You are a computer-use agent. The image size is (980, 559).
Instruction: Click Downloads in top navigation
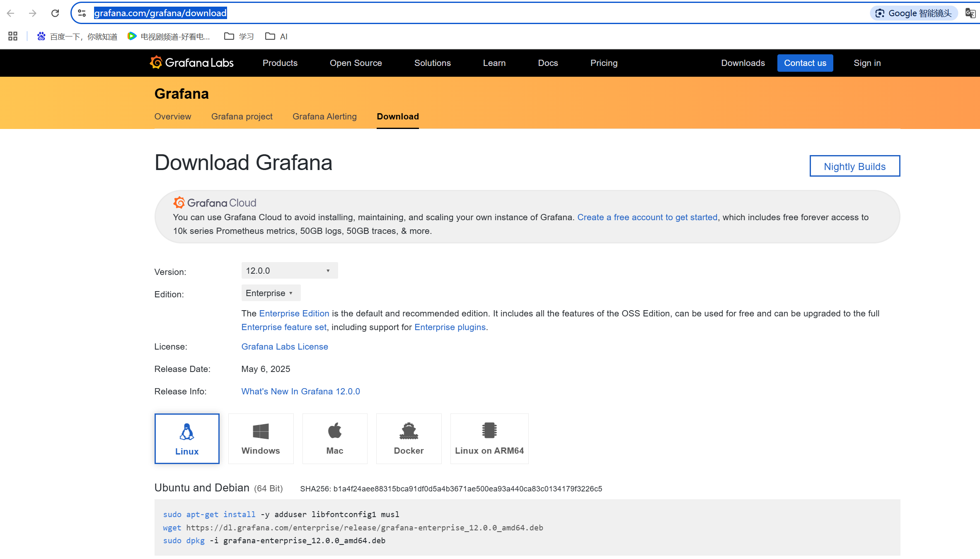click(x=743, y=63)
